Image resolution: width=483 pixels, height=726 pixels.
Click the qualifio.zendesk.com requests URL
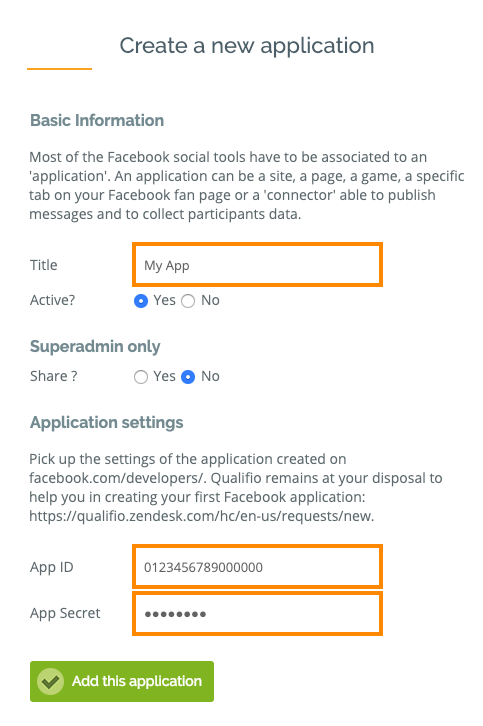[x=201, y=516]
